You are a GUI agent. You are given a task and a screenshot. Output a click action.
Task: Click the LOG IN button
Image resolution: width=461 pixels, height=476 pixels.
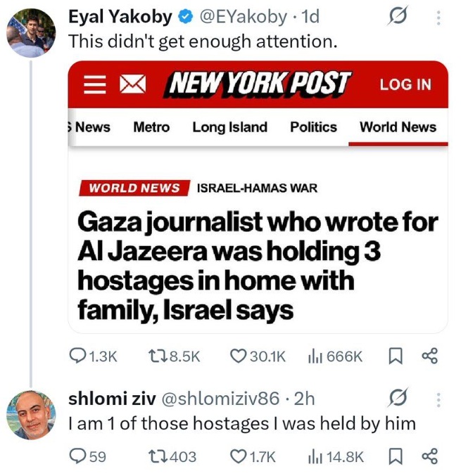405,84
